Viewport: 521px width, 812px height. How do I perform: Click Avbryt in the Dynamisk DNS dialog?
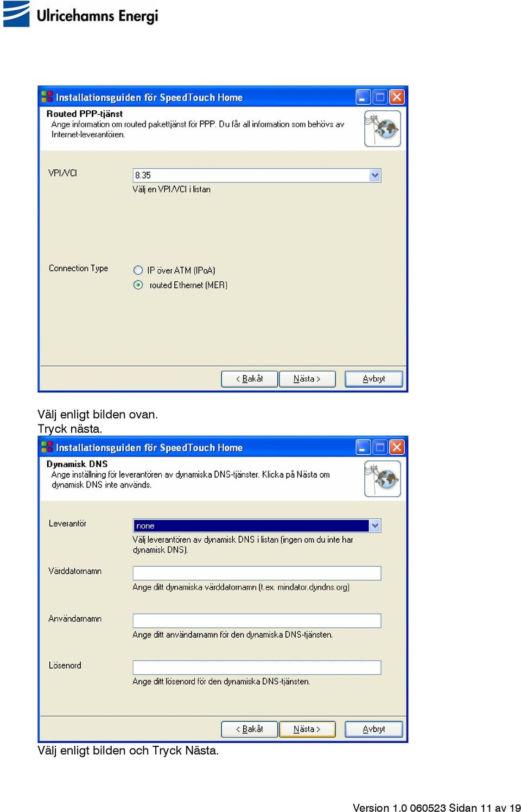point(374,729)
